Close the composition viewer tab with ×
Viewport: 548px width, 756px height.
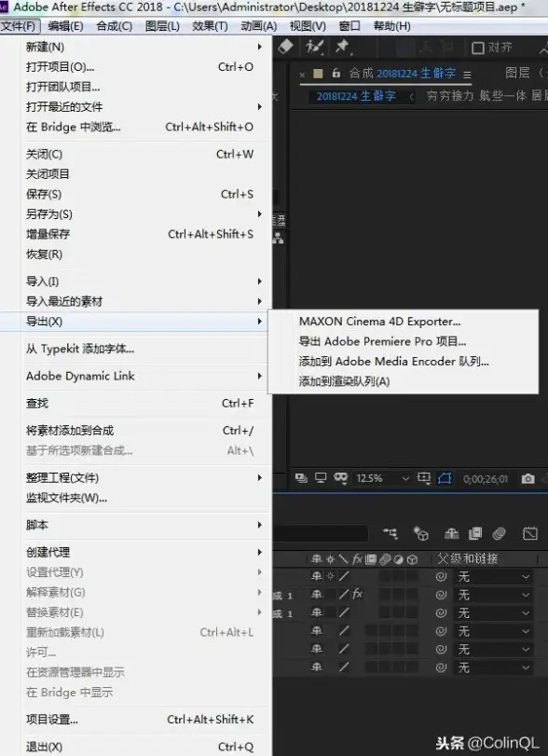(302, 75)
